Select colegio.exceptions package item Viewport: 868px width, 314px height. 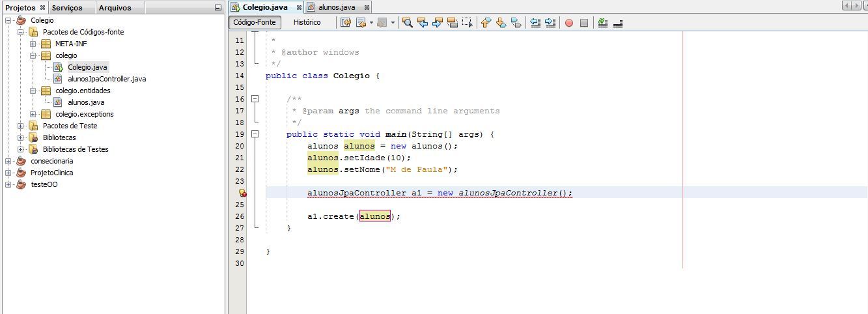84,114
